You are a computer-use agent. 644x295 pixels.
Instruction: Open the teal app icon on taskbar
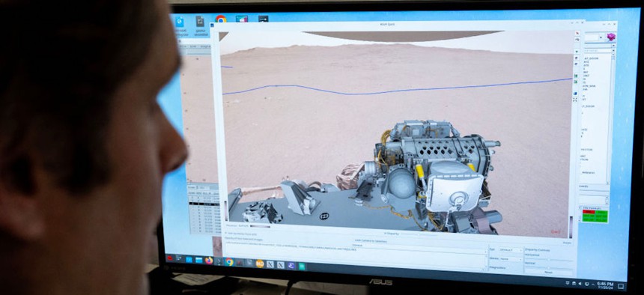click(302, 267)
